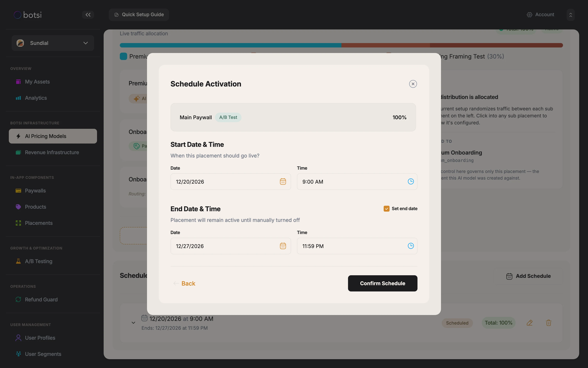Click the Revenue Infrastructure icon
Screen dimensions: 588x368
click(18, 152)
